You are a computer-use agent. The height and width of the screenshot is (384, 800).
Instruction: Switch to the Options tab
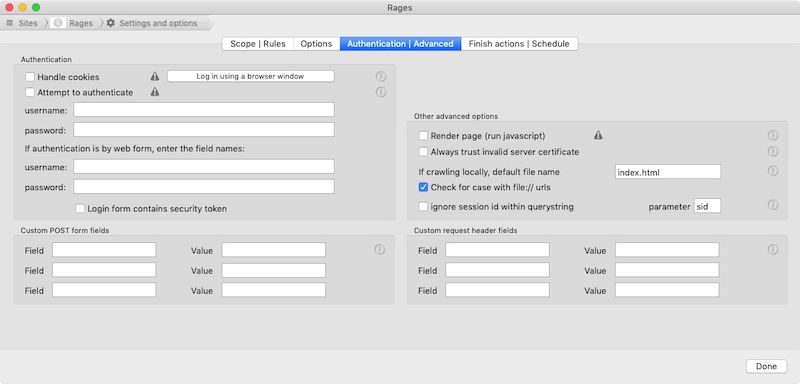pyautogui.click(x=316, y=44)
